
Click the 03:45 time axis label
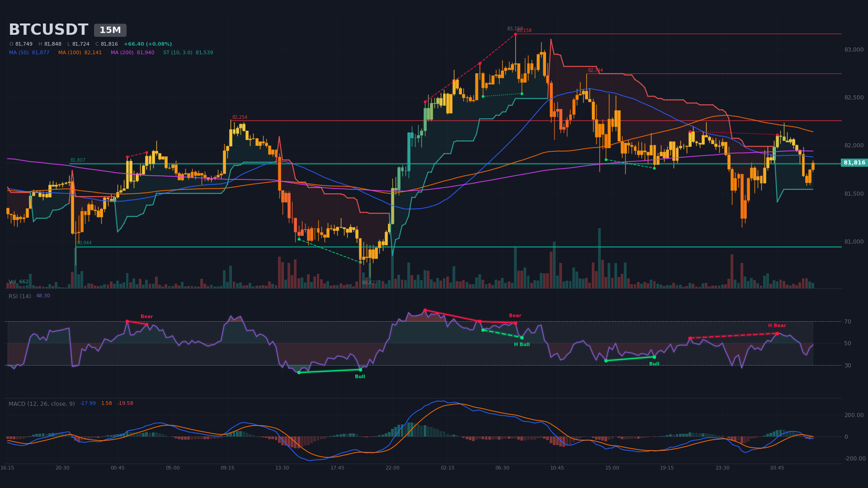[777, 468]
